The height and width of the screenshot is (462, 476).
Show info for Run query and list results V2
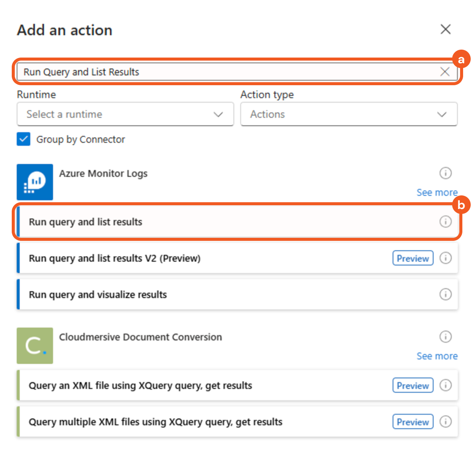click(445, 258)
